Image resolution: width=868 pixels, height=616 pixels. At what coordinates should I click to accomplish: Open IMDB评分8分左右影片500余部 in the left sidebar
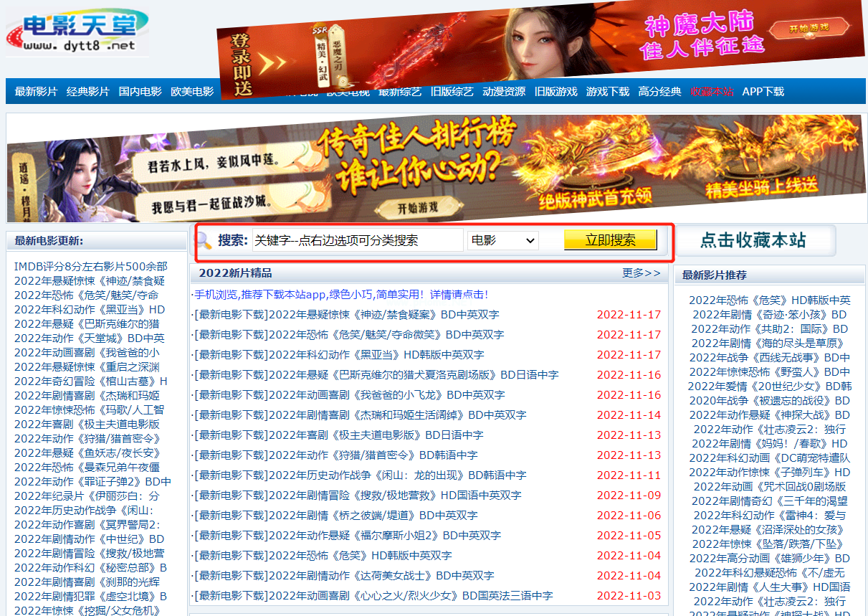90,266
